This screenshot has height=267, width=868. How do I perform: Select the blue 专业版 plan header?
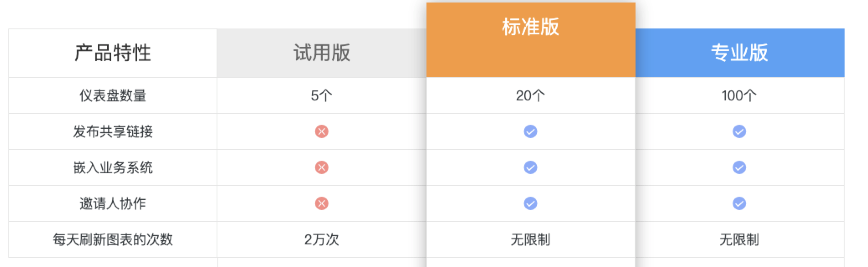739,53
